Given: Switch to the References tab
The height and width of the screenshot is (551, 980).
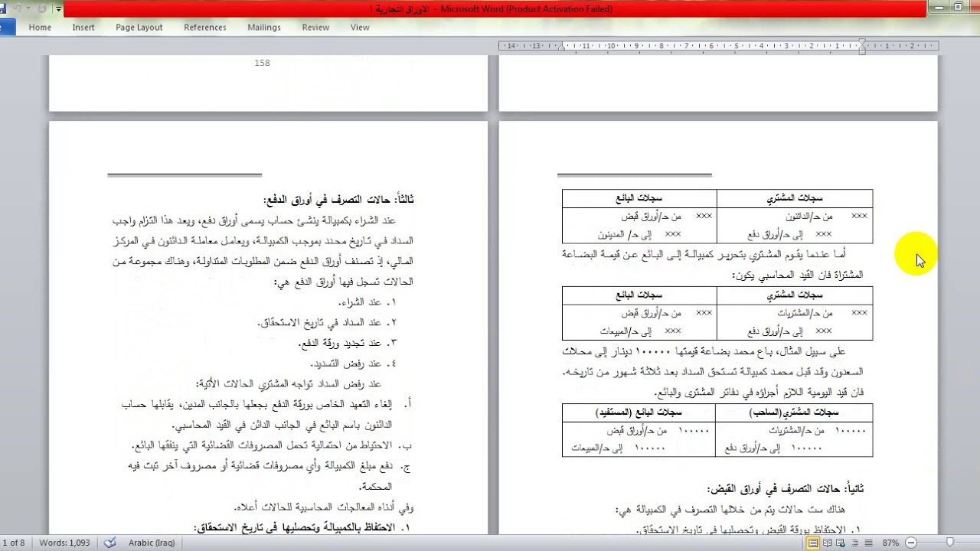Looking at the screenshot, I should (x=205, y=27).
